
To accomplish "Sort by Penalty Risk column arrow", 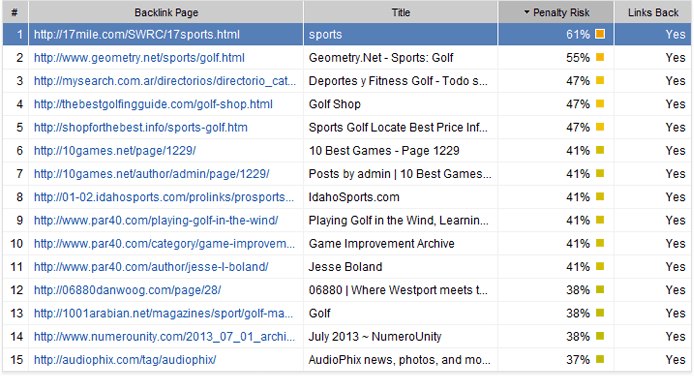I will click(x=527, y=12).
